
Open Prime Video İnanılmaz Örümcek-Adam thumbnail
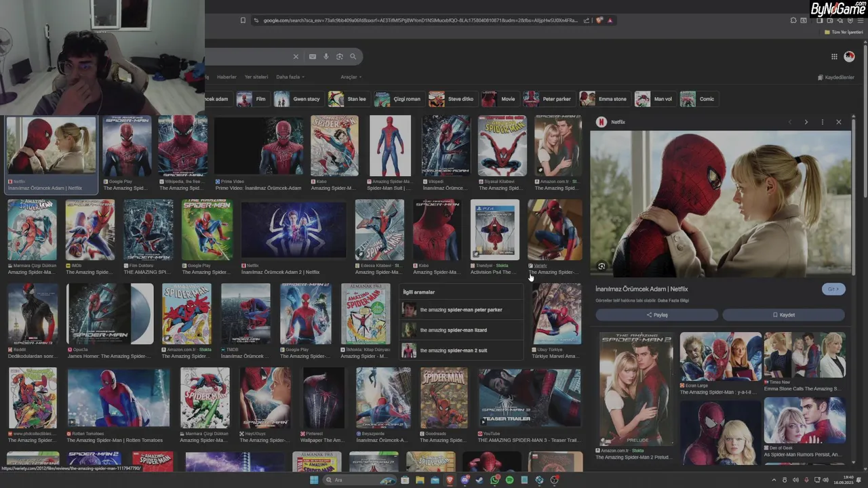coord(259,146)
